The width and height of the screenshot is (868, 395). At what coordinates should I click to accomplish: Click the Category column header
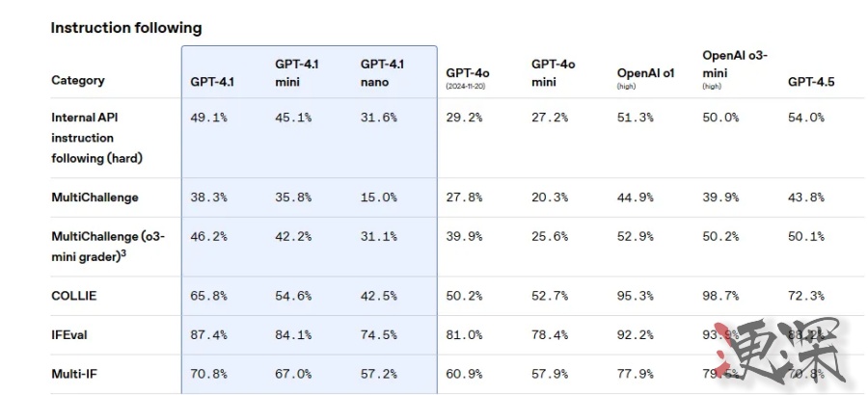78,80
